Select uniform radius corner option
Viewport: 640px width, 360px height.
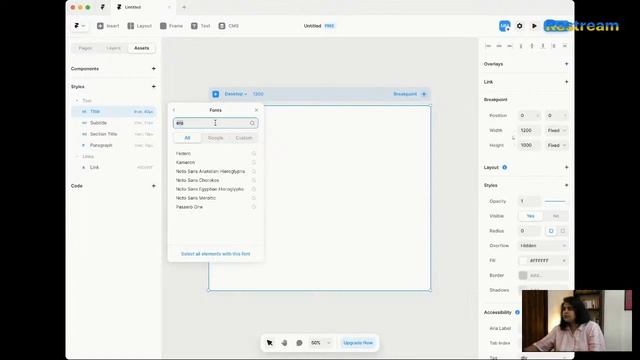551,231
